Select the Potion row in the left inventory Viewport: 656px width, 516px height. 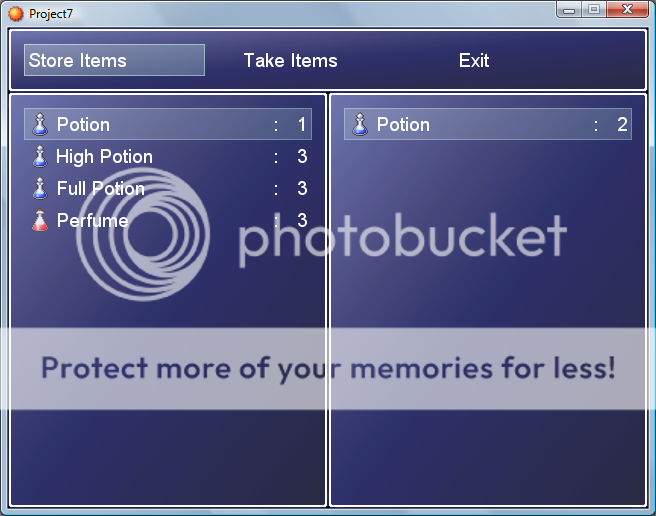coord(168,124)
